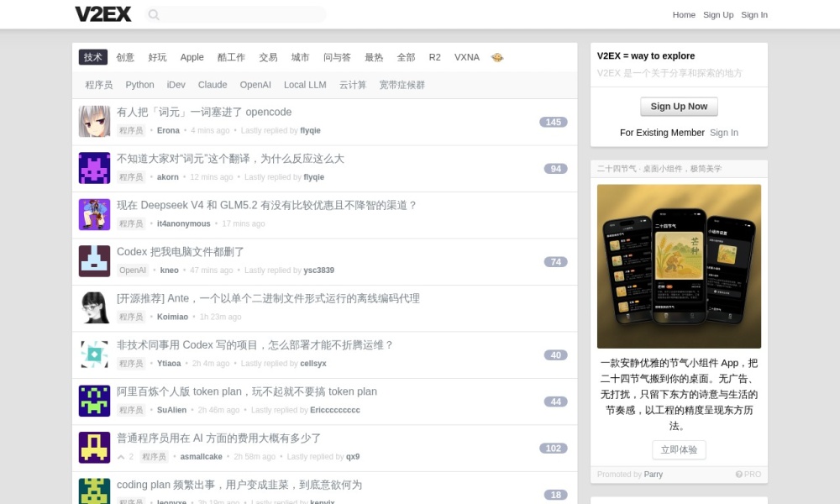
Task: Click the Sign Up Now button
Action: coord(679,106)
